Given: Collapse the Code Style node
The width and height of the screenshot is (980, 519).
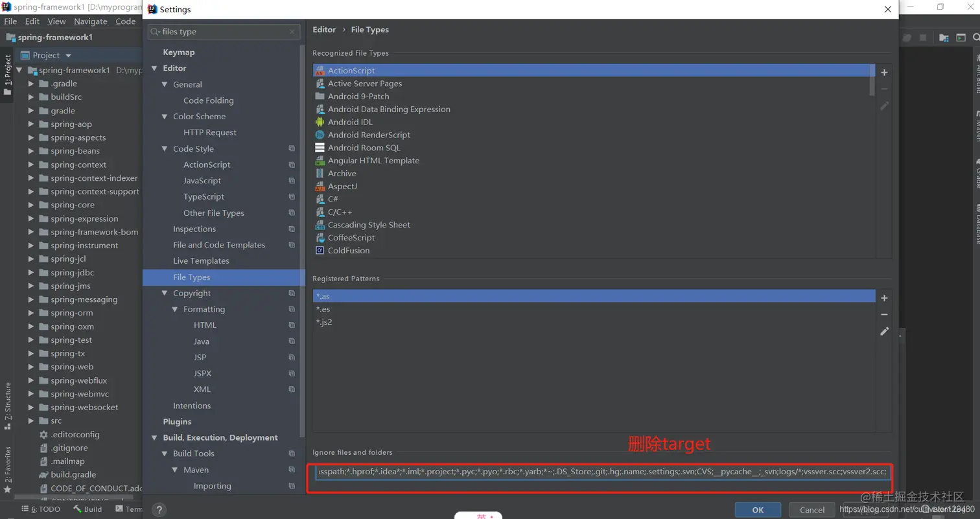Looking at the screenshot, I should [x=165, y=148].
